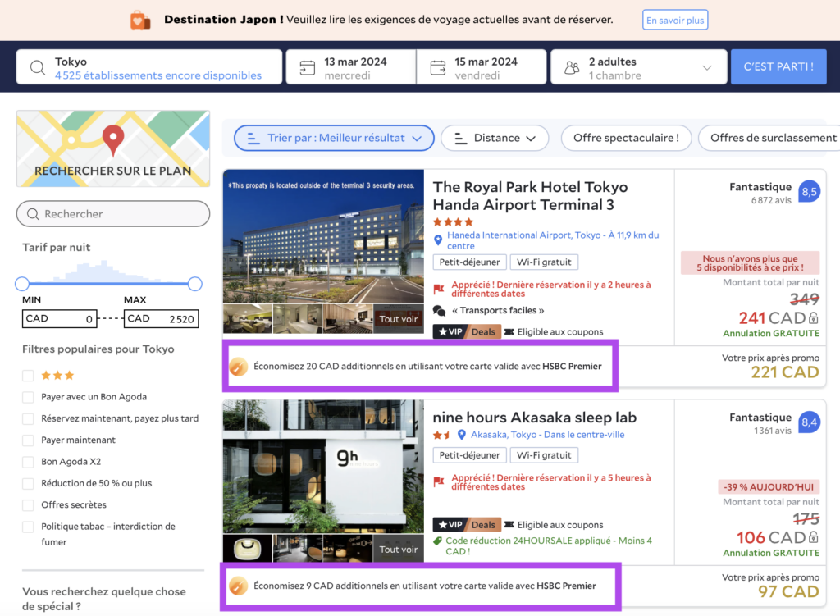Screen dimensions: 840x616
Task: Click the maximum price slider handle
Action: [x=195, y=284]
